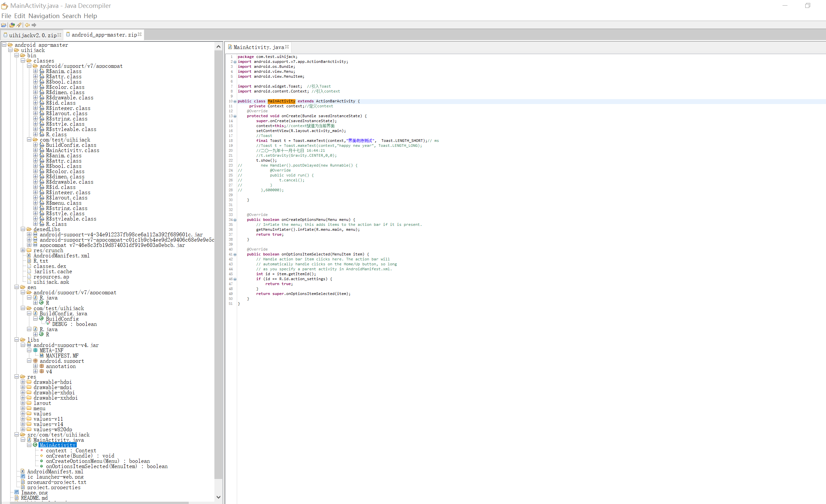Collapse the MainActivity class fold marker at line 10
This screenshot has height=504, width=826.
click(x=234, y=101)
